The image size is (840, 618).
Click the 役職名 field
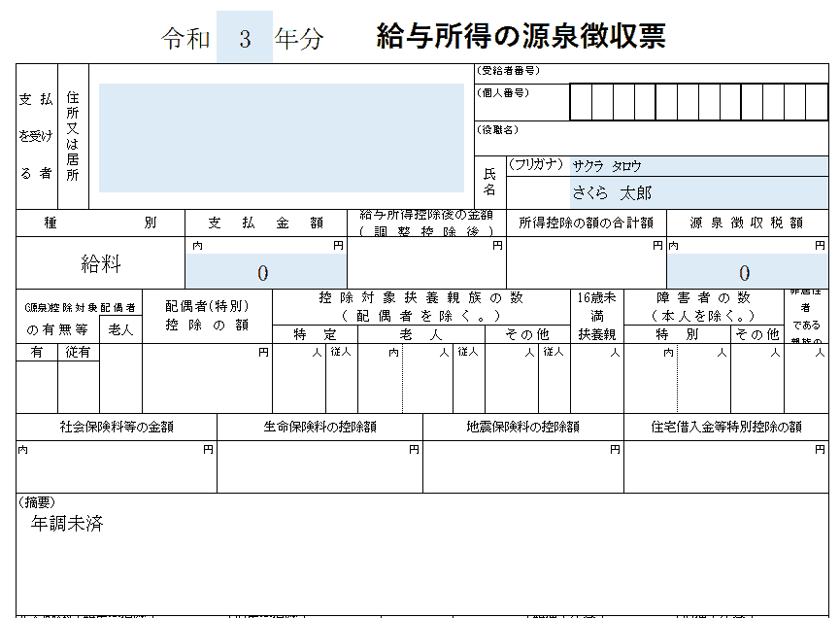point(651,137)
